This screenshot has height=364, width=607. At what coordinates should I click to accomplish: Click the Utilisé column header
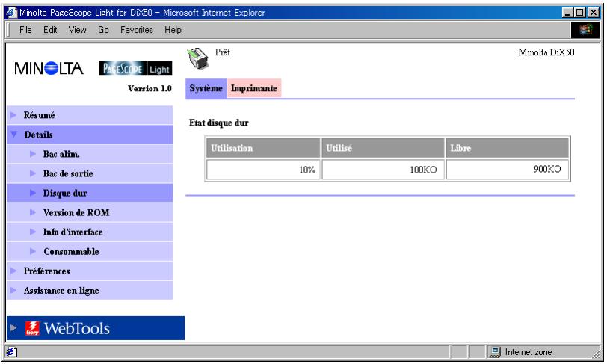coord(383,148)
